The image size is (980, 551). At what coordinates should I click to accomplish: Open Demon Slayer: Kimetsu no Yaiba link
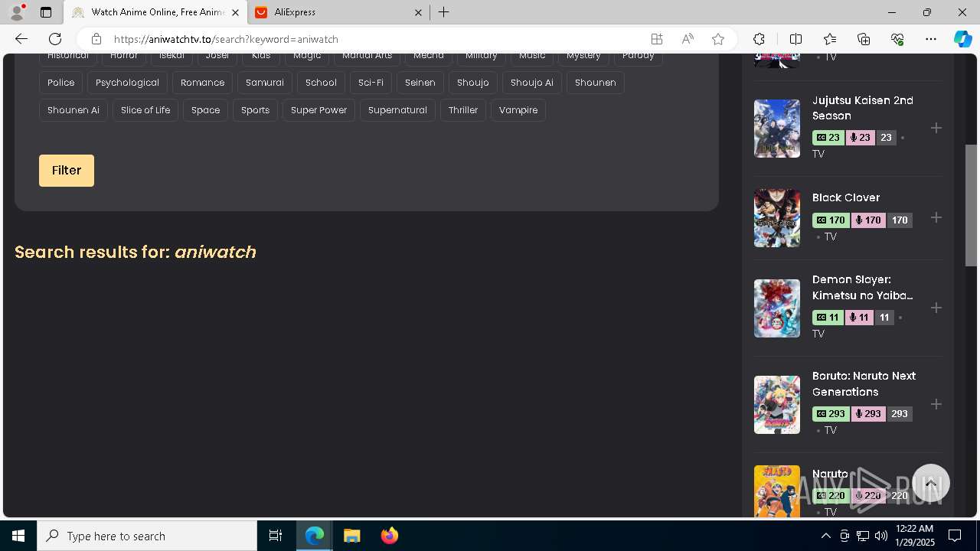coord(863,287)
